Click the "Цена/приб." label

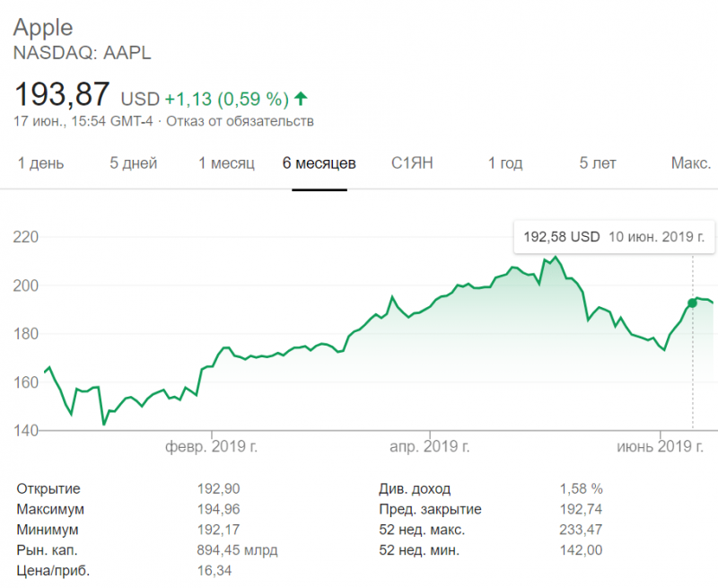[x=53, y=571]
